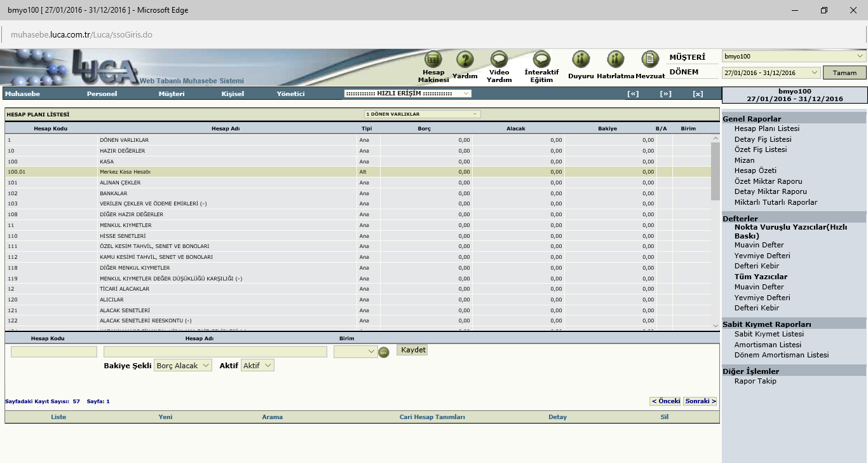Click the Hatırlatma reminder icon
The image size is (868, 463).
click(615, 60)
